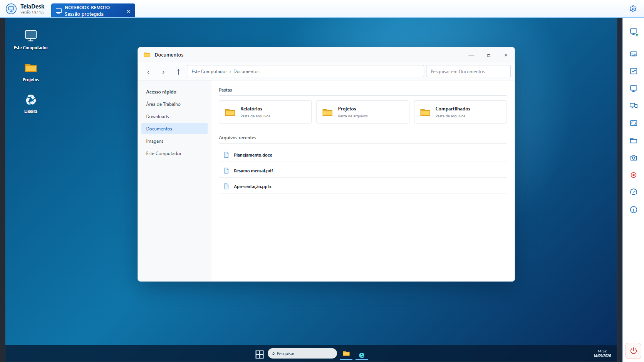Close the NOTEBOOK-REMOTO session tab

tap(128, 11)
